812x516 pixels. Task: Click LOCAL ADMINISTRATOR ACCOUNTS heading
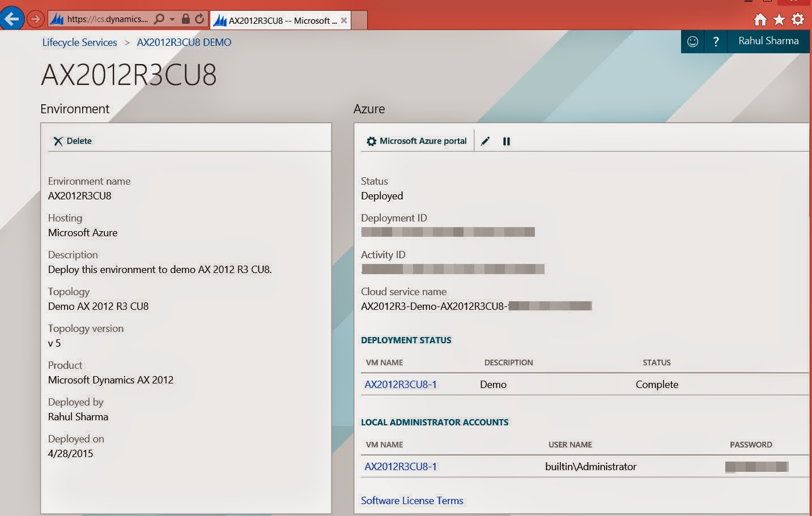pos(435,423)
